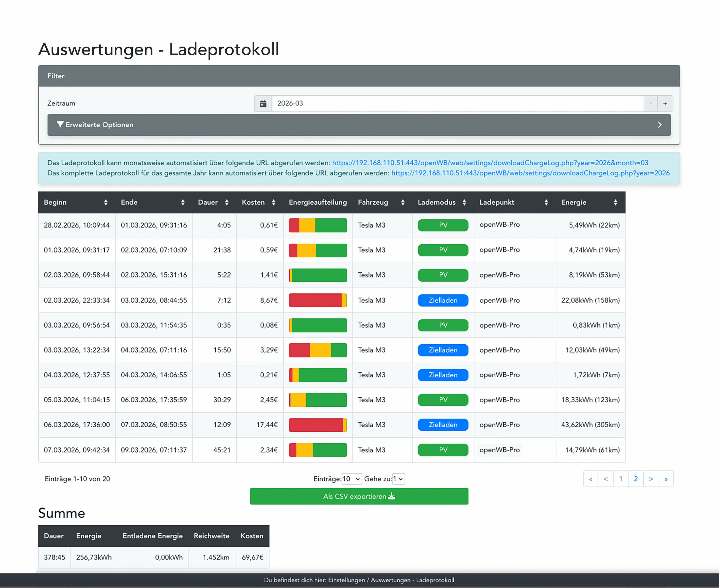
Task: Sort table by Ende column arrows
Action: pos(182,202)
